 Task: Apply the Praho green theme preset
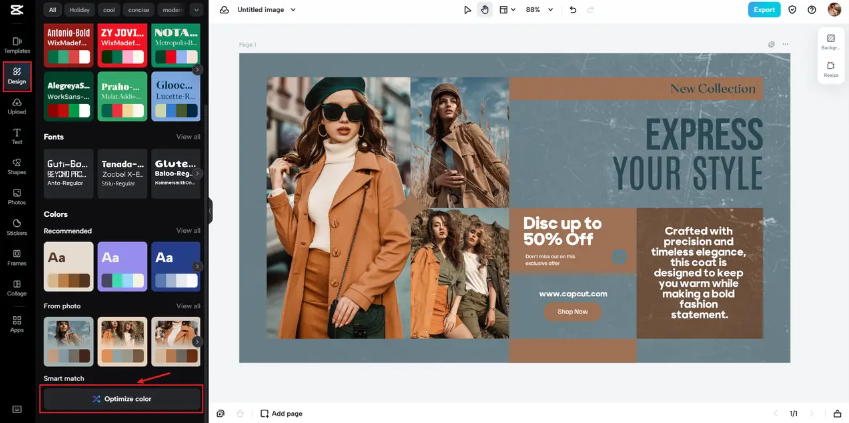pos(122,96)
